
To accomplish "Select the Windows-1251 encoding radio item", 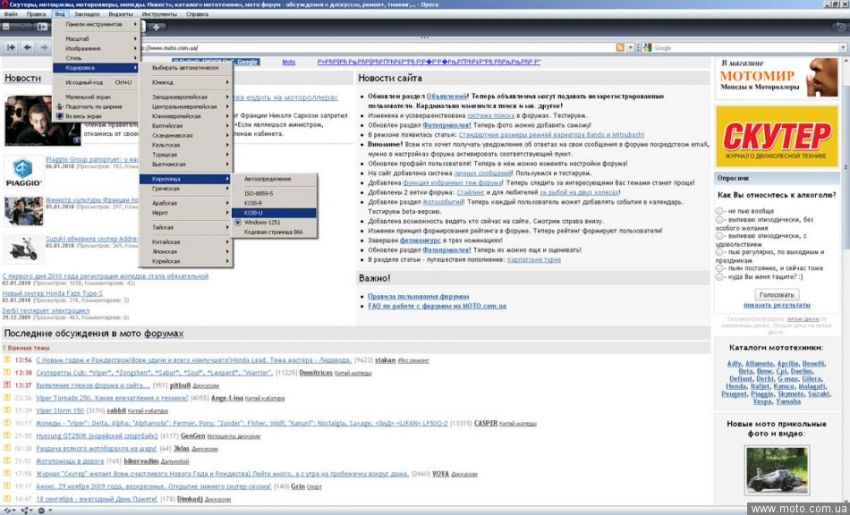I will (274, 222).
